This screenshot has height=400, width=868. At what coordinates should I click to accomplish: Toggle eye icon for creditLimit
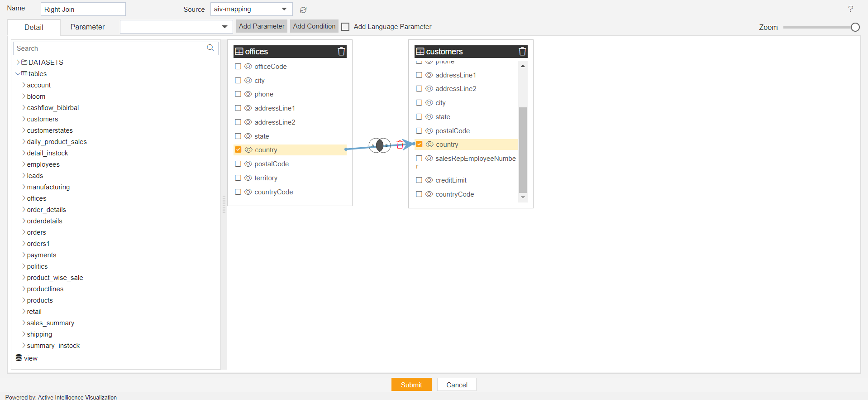(429, 180)
